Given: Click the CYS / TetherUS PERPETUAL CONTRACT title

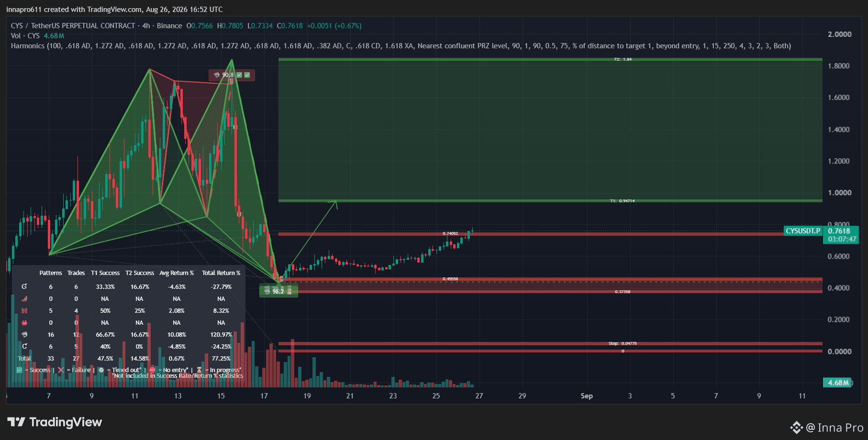Looking at the screenshot, I should 73,26.
